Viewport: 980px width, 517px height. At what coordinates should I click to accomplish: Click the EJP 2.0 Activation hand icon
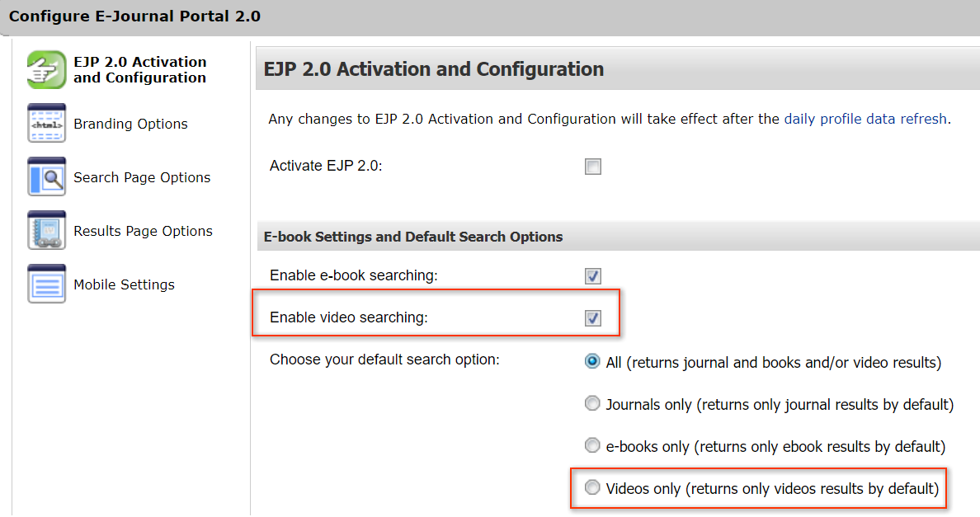coord(46,70)
